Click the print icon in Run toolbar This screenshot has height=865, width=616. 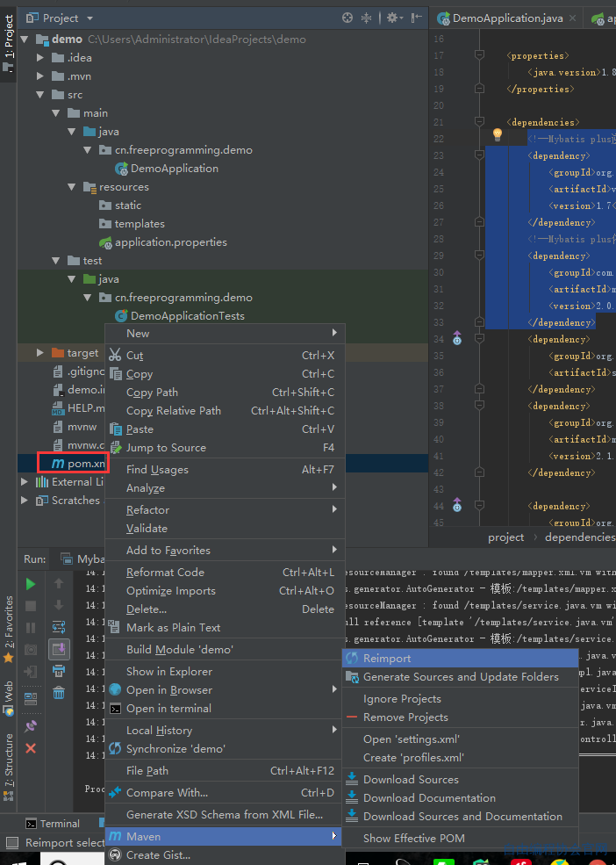click(59, 671)
